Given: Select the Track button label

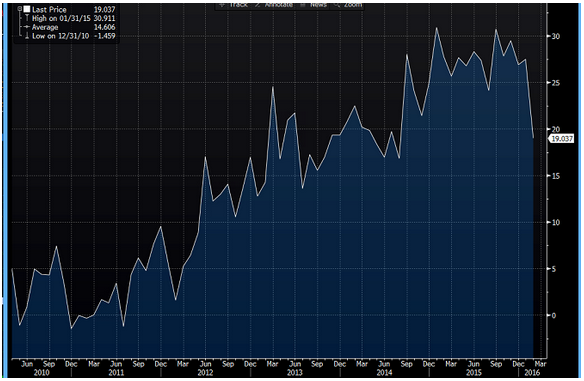Looking at the screenshot, I should click(x=239, y=5).
